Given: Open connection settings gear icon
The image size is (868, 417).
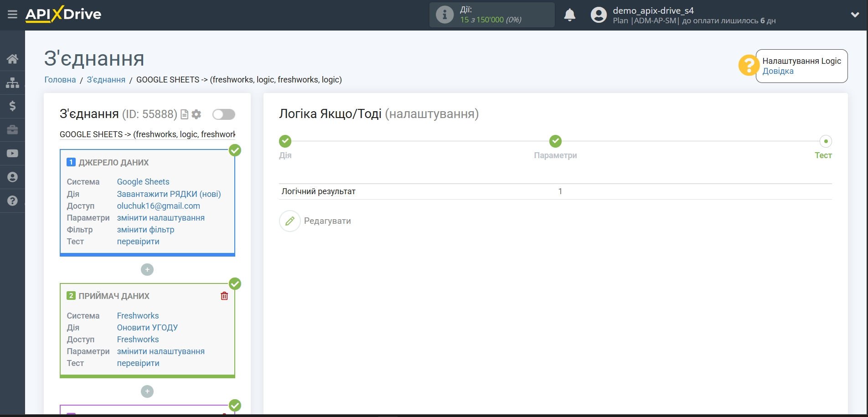Looking at the screenshot, I should [196, 114].
